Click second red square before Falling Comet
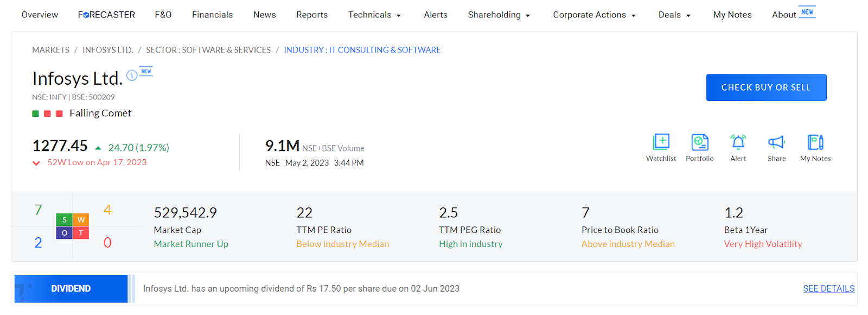Screen dimensions: 868x315 click(x=59, y=114)
